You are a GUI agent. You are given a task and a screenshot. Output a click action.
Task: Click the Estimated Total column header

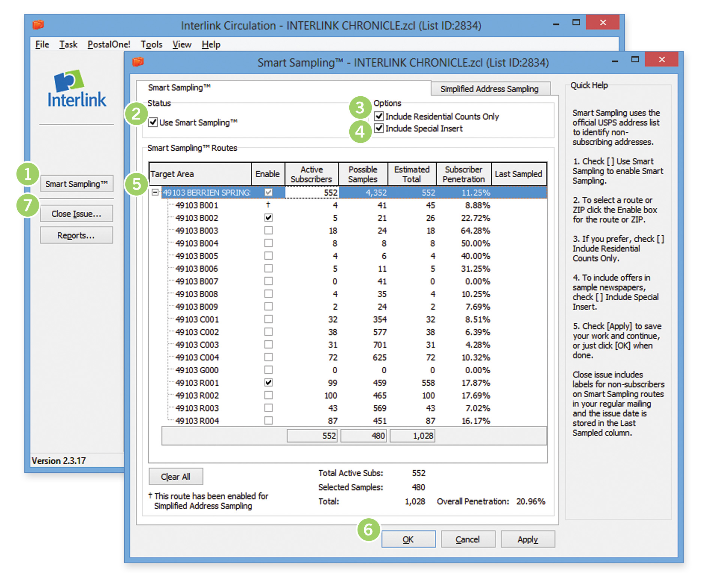pos(412,174)
